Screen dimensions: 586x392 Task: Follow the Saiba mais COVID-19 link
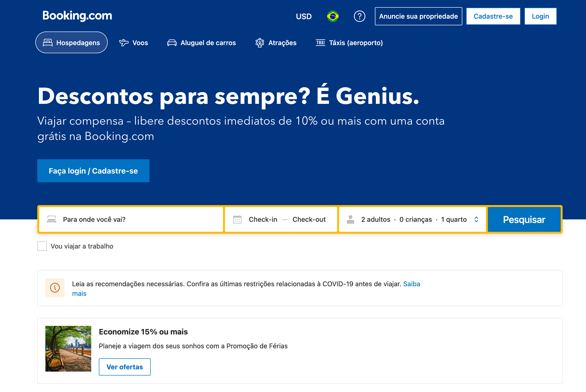click(x=411, y=284)
